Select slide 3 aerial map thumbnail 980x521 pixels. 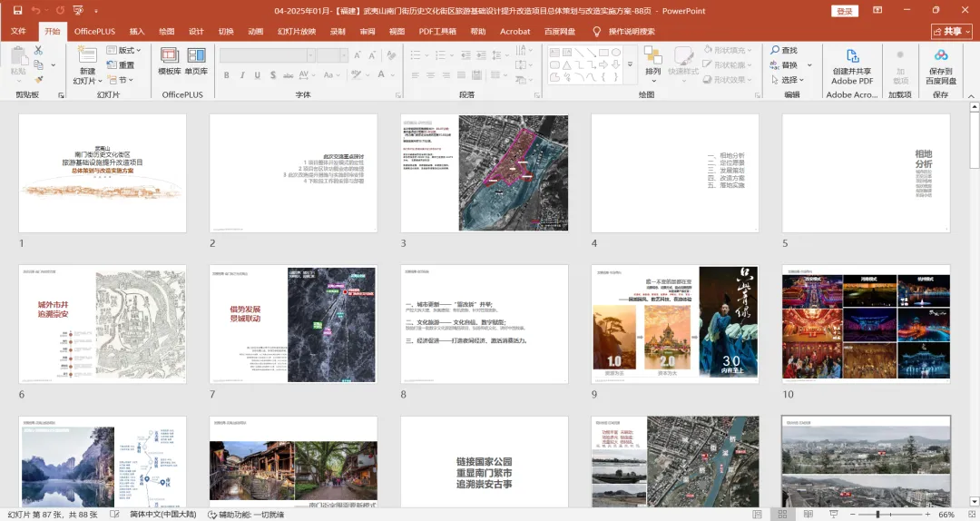[485, 173]
